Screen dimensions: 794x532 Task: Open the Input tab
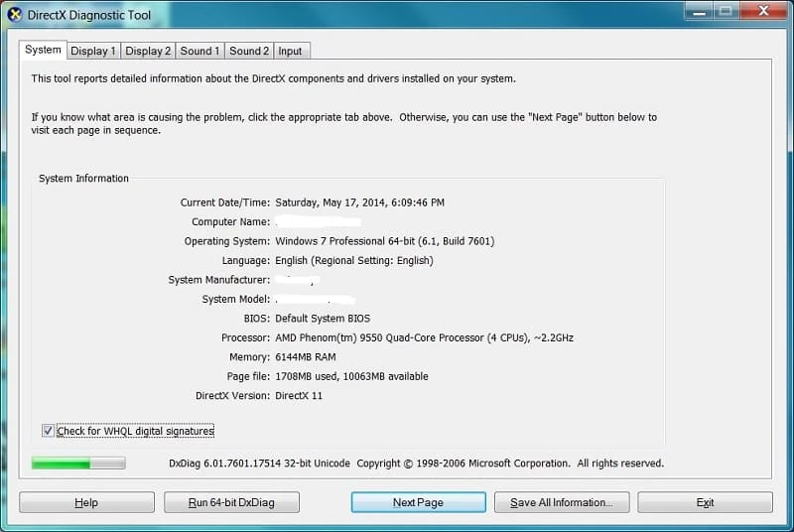290,51
